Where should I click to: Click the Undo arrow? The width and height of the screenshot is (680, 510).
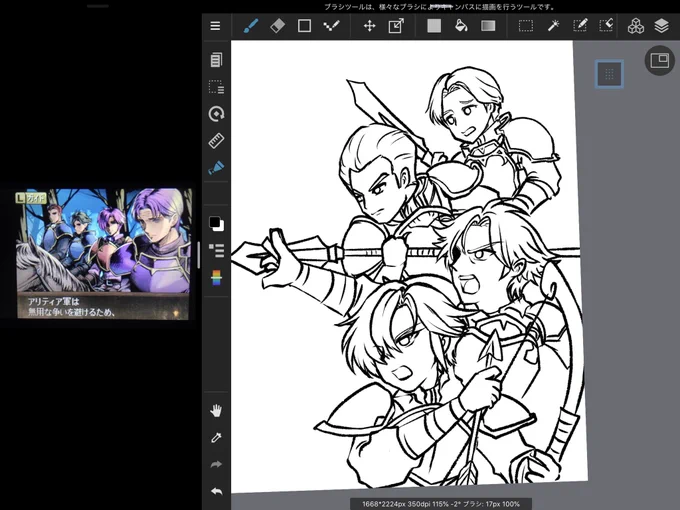click(x=216, y=491)
